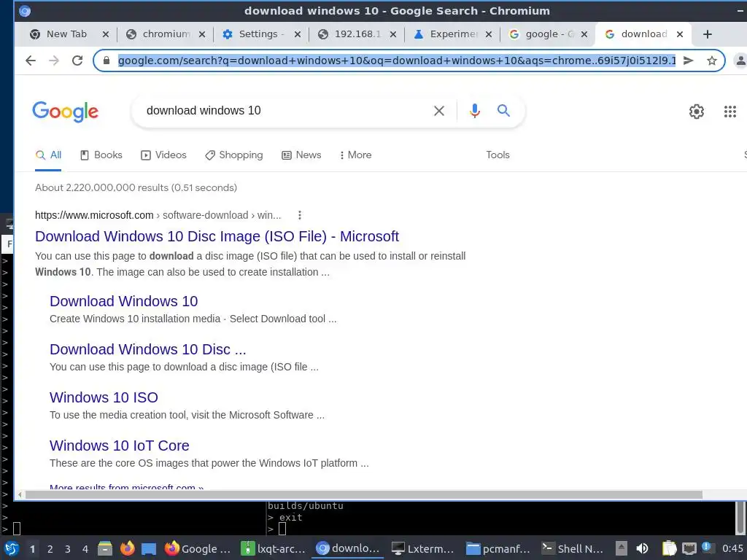Screen dimensions: 747x560
Task: Close the New Tab tab
Action: tap(106, 34)
